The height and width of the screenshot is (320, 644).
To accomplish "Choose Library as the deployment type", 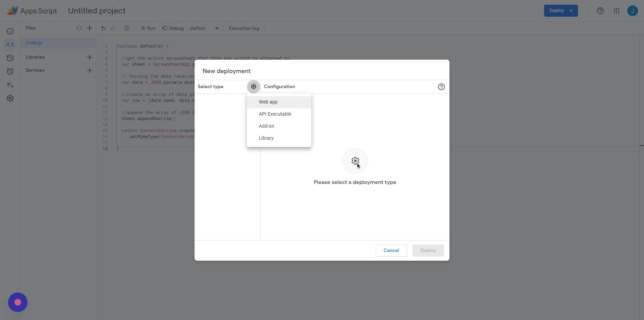I will [x=266, y=138].
